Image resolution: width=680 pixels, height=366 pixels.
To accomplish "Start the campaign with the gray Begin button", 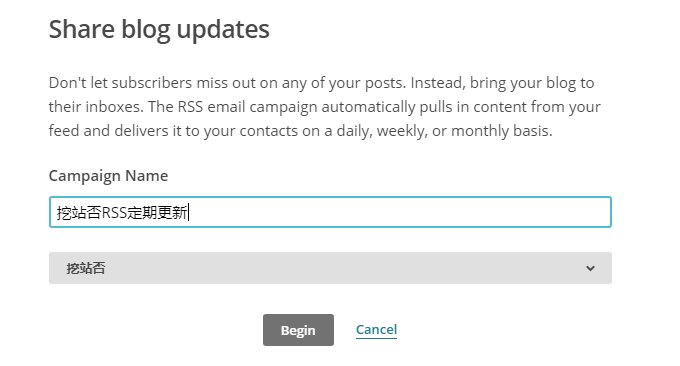I will pos(298,330).
